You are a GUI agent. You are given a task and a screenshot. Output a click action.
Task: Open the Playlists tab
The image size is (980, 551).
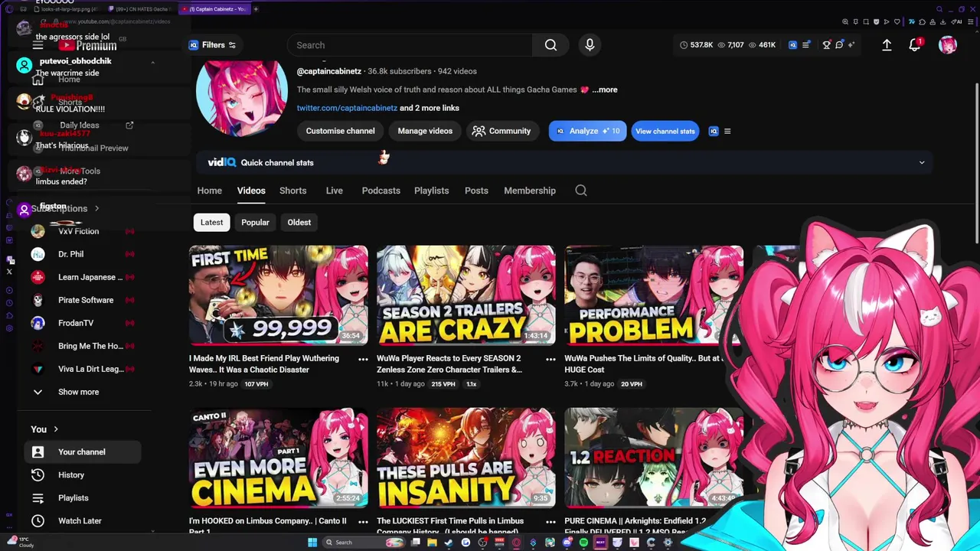(432, 191)
